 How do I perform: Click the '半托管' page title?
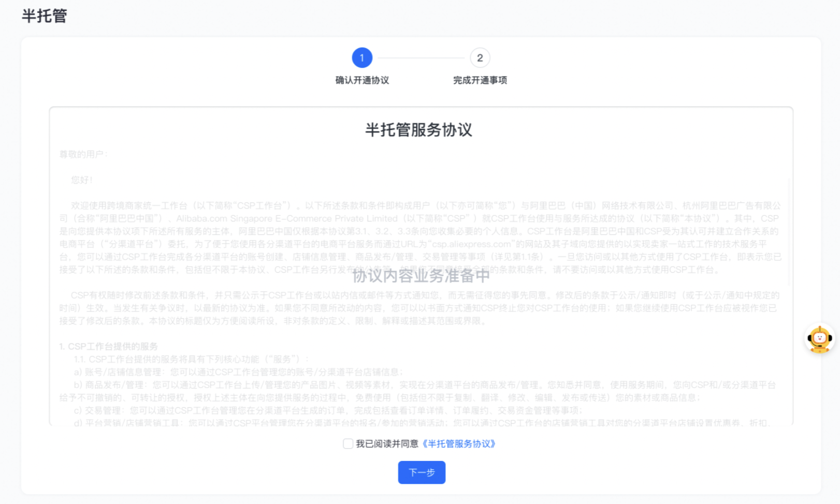click(45, 16)
